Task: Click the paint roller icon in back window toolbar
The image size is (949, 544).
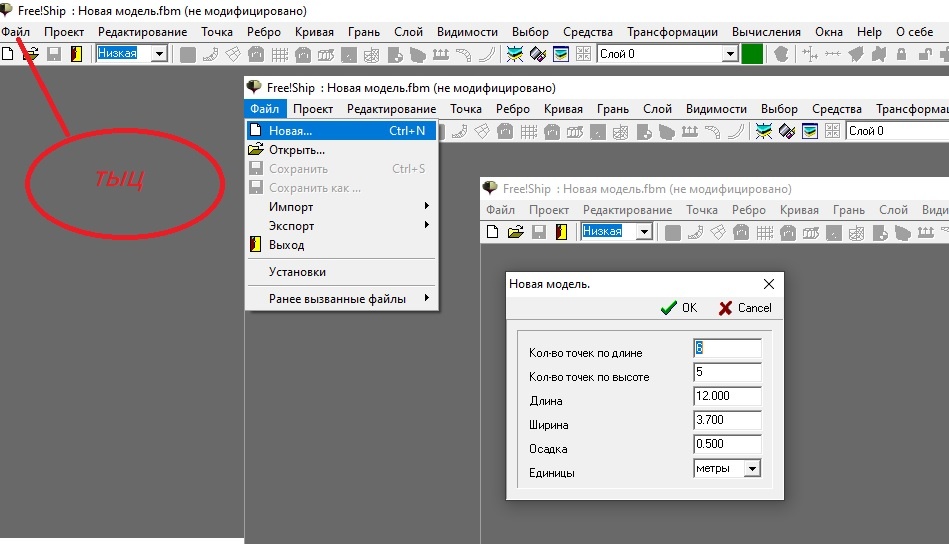Action: click(537, 54)
